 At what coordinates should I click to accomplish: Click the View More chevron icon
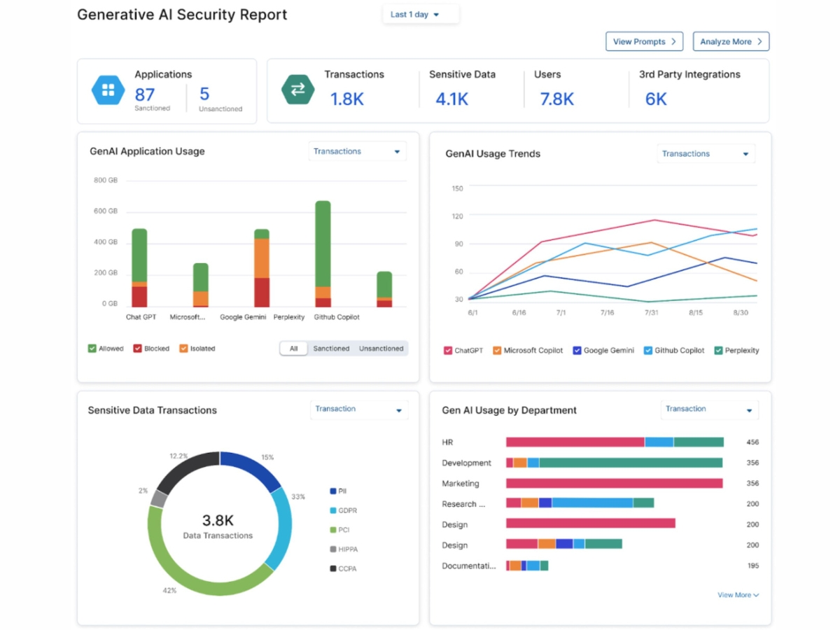click(756, 596)
